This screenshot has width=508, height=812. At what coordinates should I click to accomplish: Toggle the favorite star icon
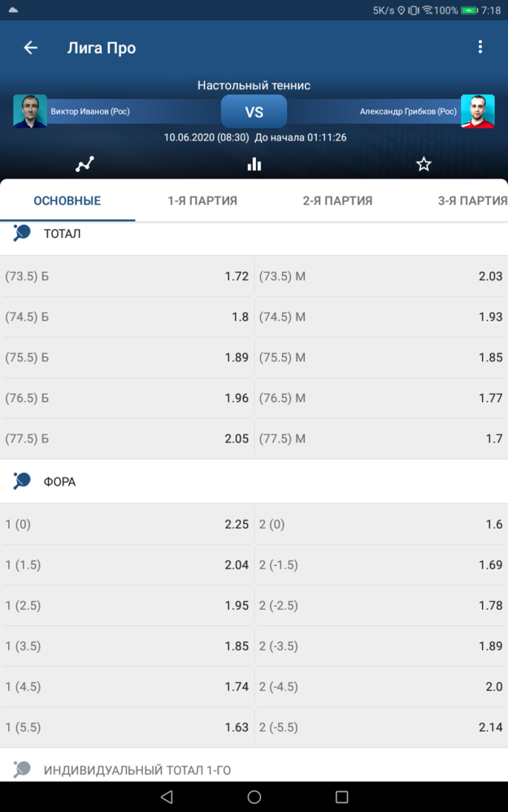pyautogui.click(x=423, y=164)
